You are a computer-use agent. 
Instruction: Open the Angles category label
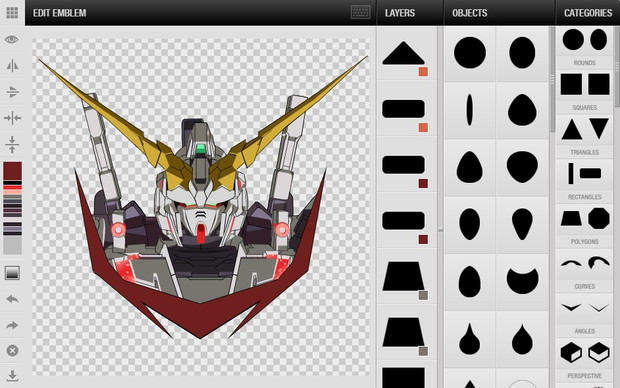tap(584, 331)
